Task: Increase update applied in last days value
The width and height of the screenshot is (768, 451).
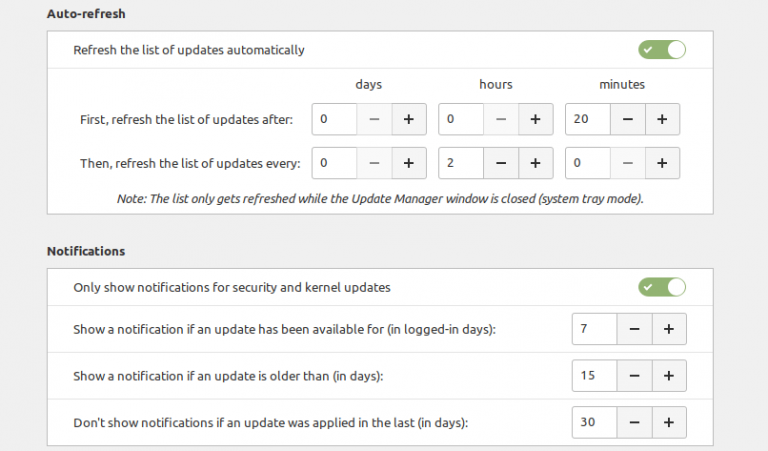Action: pos(669,422)
